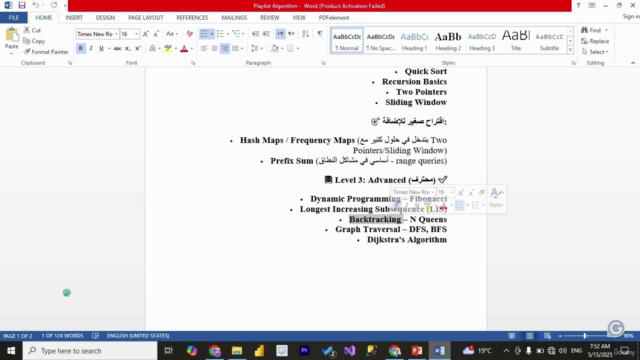Show paragraph marks with the pilcrow icon
This screenshot has width=640, height=360.
tap(320, 34)
